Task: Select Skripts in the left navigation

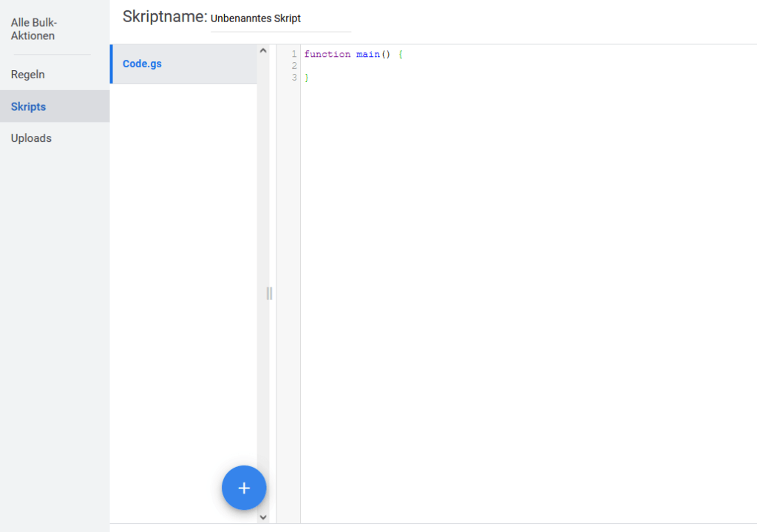Action: tap(29, 106)
